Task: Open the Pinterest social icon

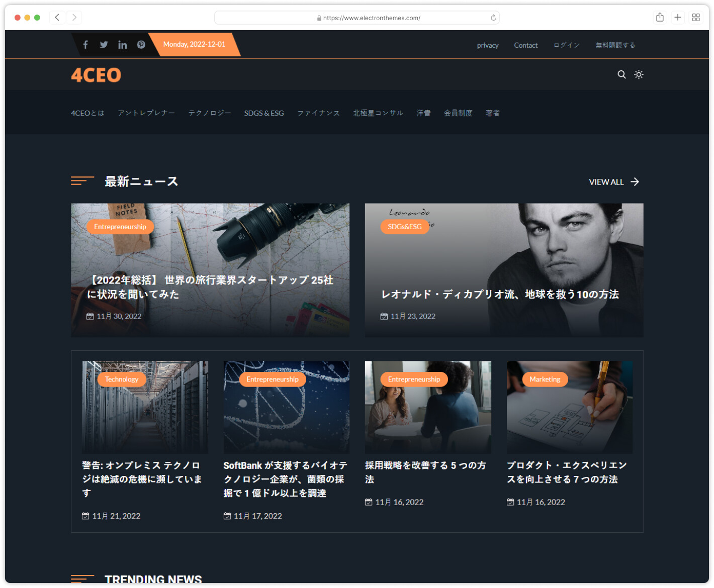Action: pos(141,45)
